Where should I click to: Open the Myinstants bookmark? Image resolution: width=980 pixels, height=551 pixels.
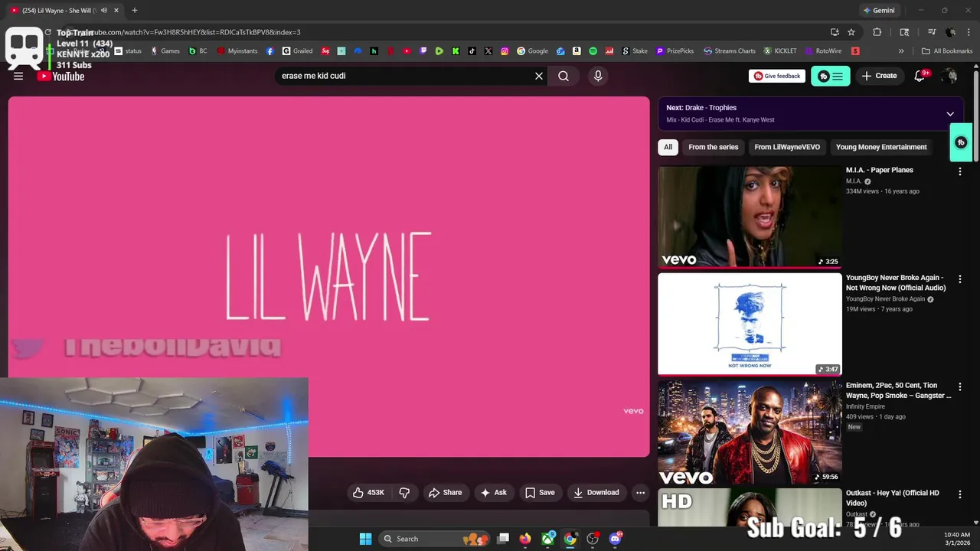(x=239, y=51)
